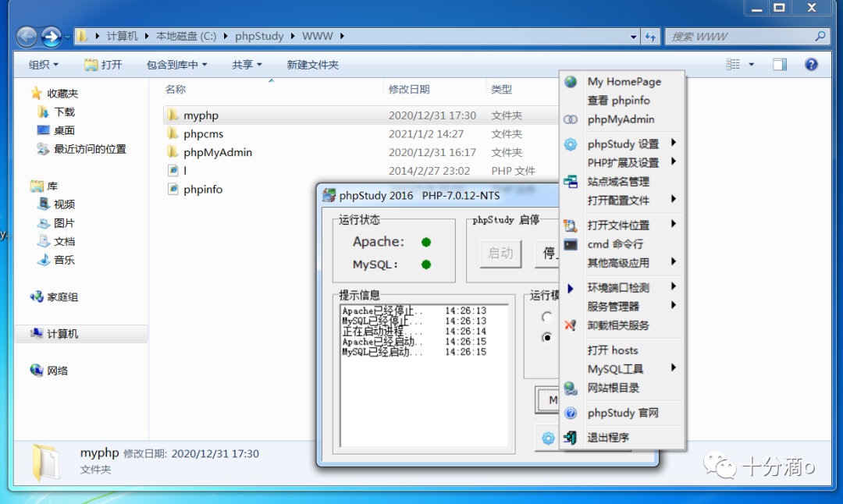
Task: Select the upper run mode radio button
Action: pos(546,317)
